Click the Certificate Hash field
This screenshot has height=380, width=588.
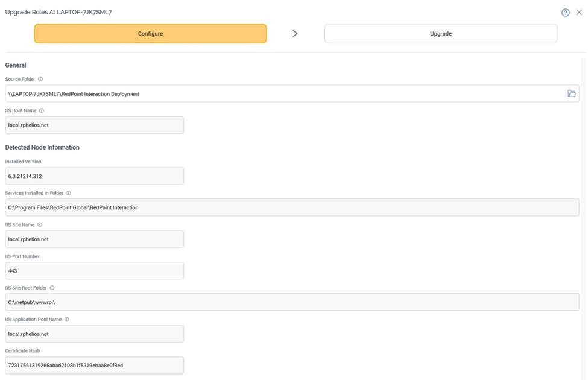point(94,366)
